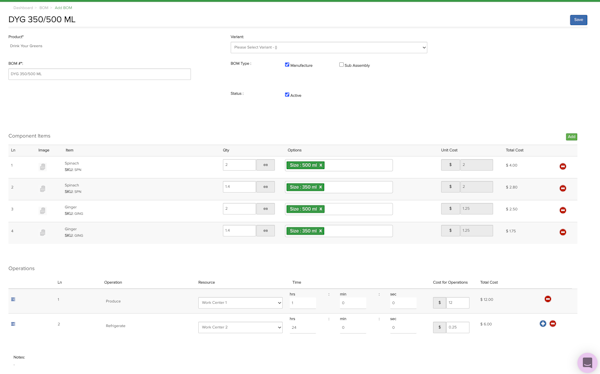This screenshot has width=600, height=374.
Task: Click image placeholder for line 4 Ginger
Action: click(42, 232)
